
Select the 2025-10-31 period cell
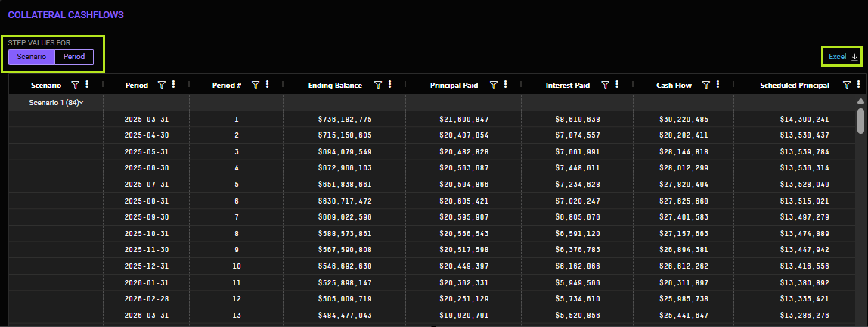pos(146,233)
